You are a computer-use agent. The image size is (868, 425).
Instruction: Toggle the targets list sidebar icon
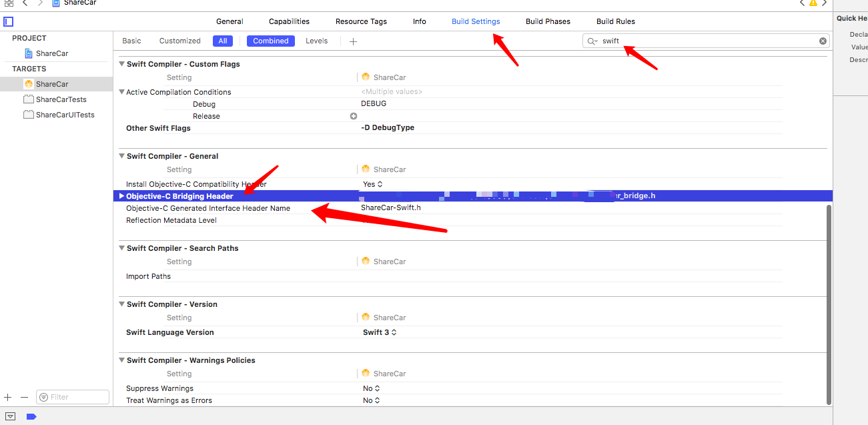(x=9, y=21)
